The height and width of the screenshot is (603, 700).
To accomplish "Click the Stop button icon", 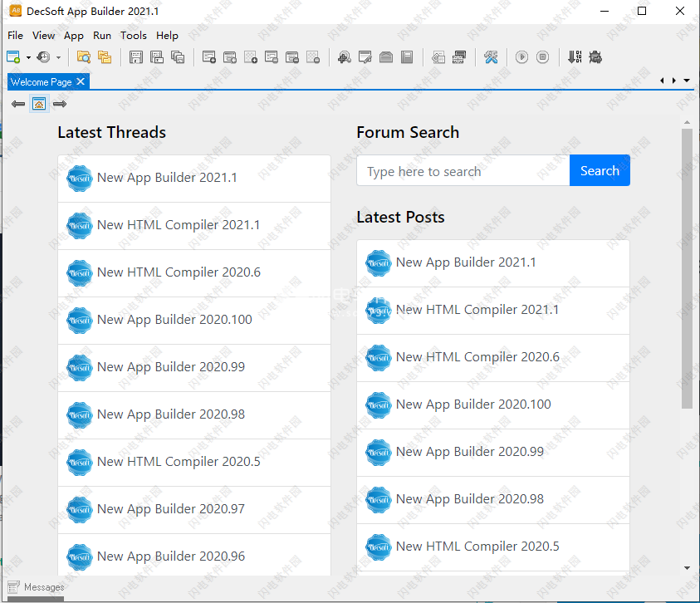I will click(542, 57).
